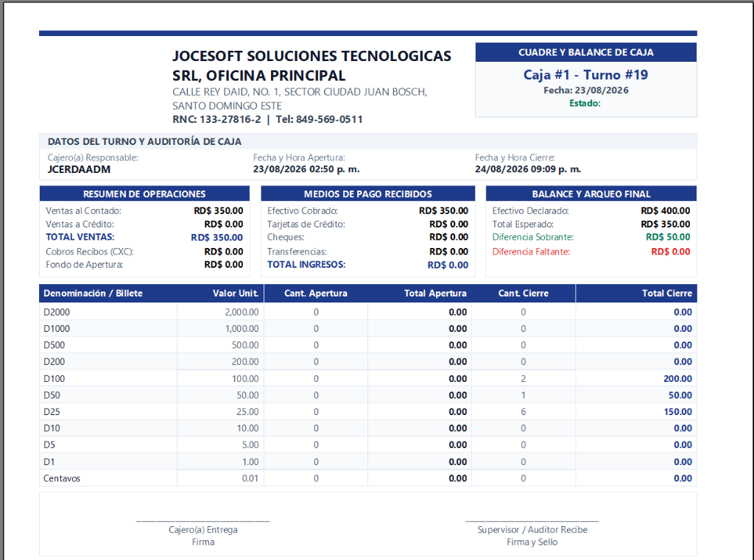Select the closing time 24/08/2026 09:09 p. m.
The width and height of the screenshot is (754, 560).
pos(528,169)
